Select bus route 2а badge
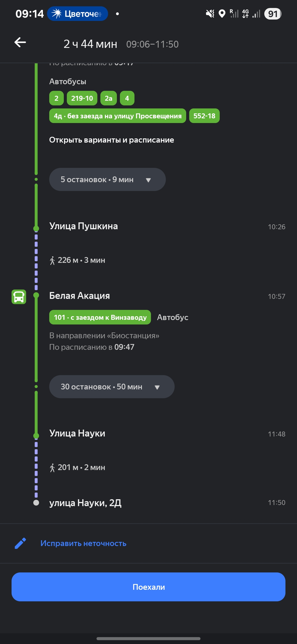 [x=109, y=98]
